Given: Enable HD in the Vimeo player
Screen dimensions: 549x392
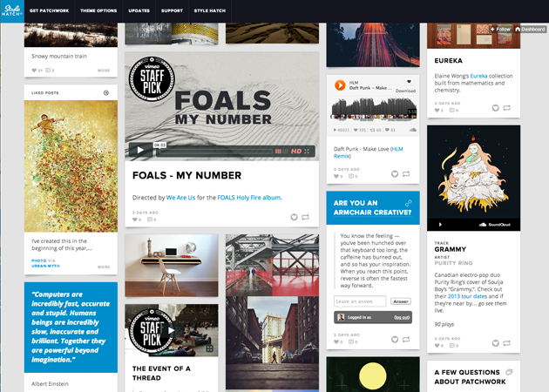Looking at the screenshot, I should 296,152.
